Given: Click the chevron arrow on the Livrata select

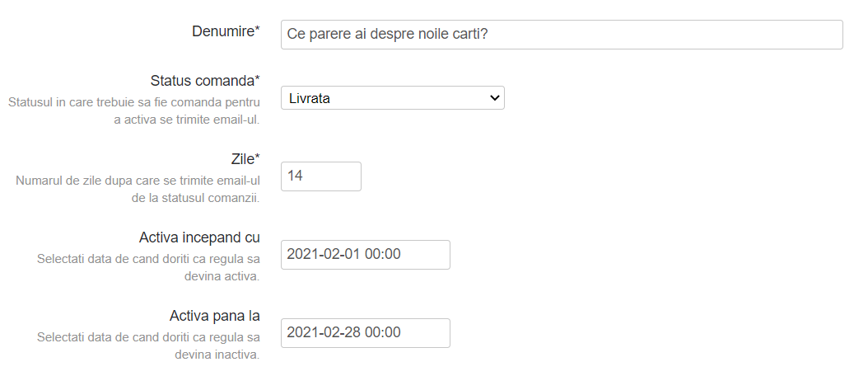Looking at the screenshot, I should [494, 98].
